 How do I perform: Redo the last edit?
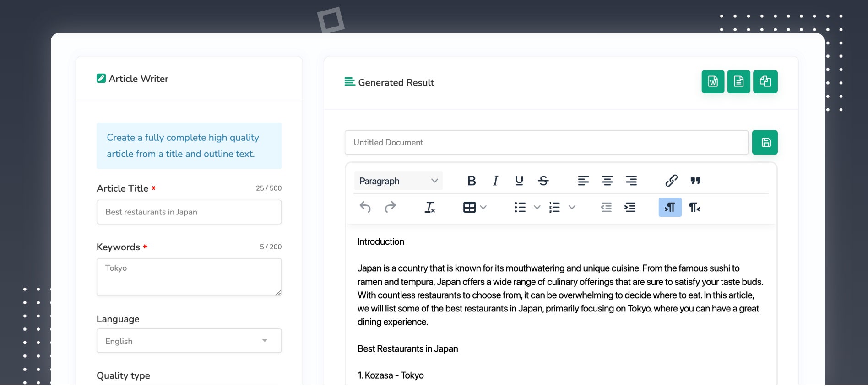(390, 207)
